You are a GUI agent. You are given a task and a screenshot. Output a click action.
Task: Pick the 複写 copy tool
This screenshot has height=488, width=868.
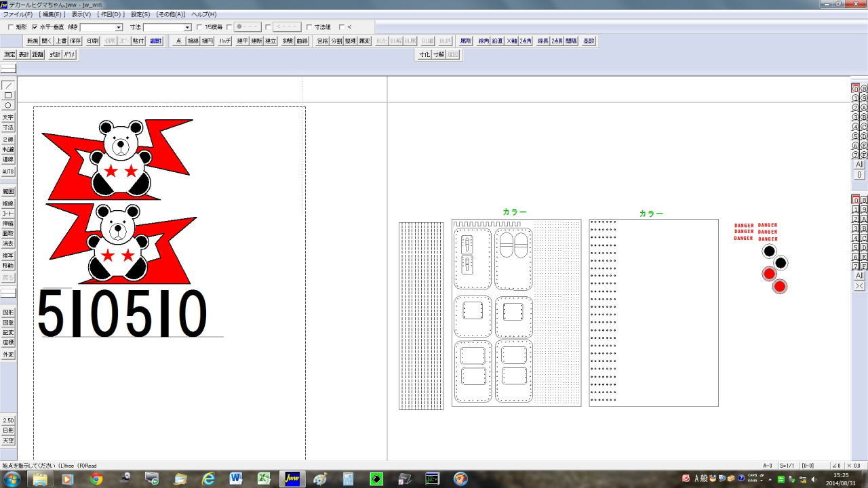click(8, 256)
